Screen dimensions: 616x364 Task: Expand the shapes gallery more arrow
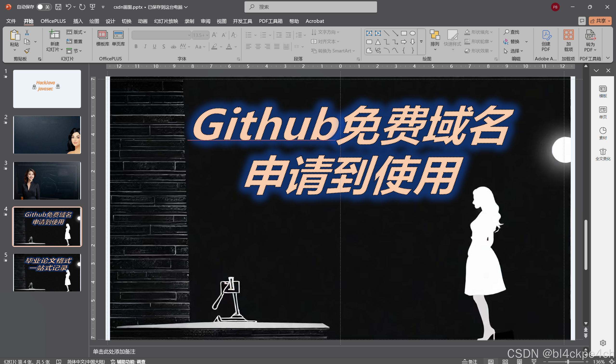point(421,41)
